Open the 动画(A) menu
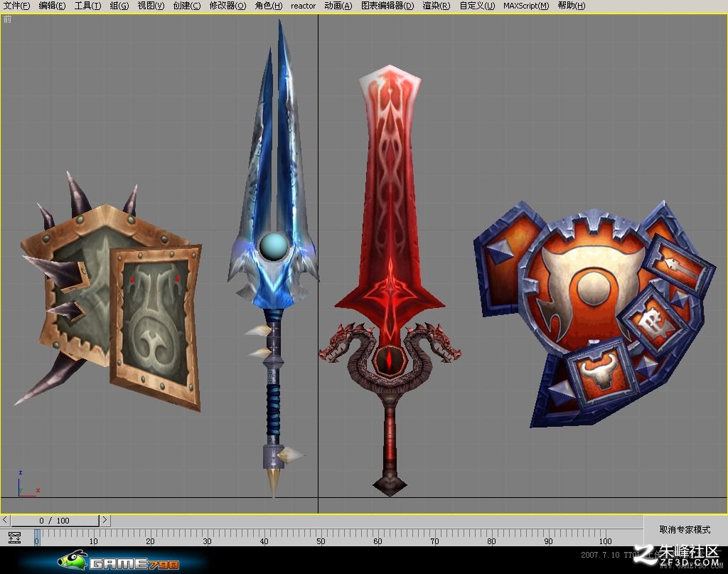This screenshot has width=728, height=574. tap(338, 6)
